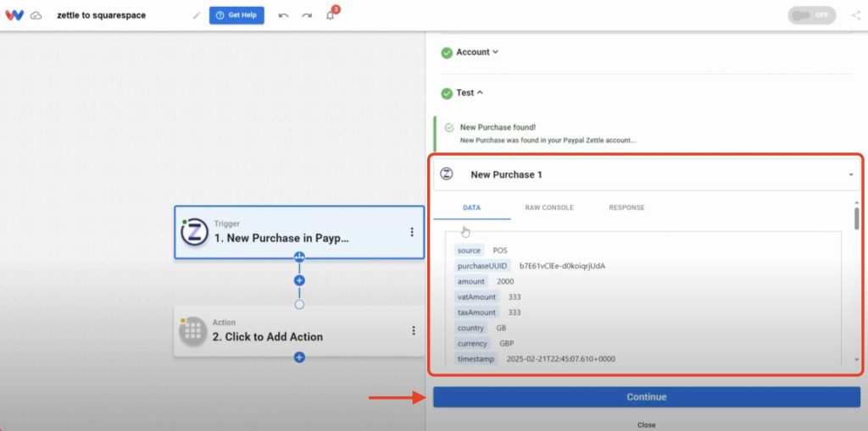Click the Close link below Continue
The height and width of the screenshot is (431, 868).
tap(647, 425)
